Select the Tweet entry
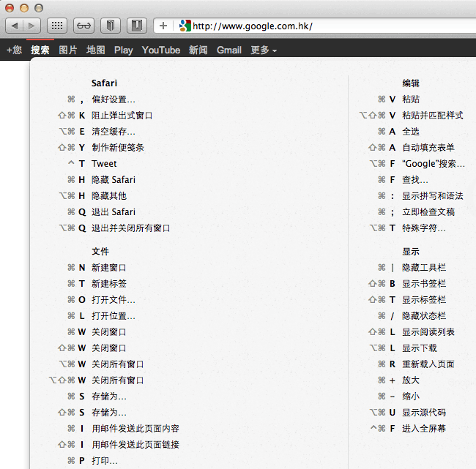Image resolution: width=476 pixels, height=469 pixels. pos(104,163)
